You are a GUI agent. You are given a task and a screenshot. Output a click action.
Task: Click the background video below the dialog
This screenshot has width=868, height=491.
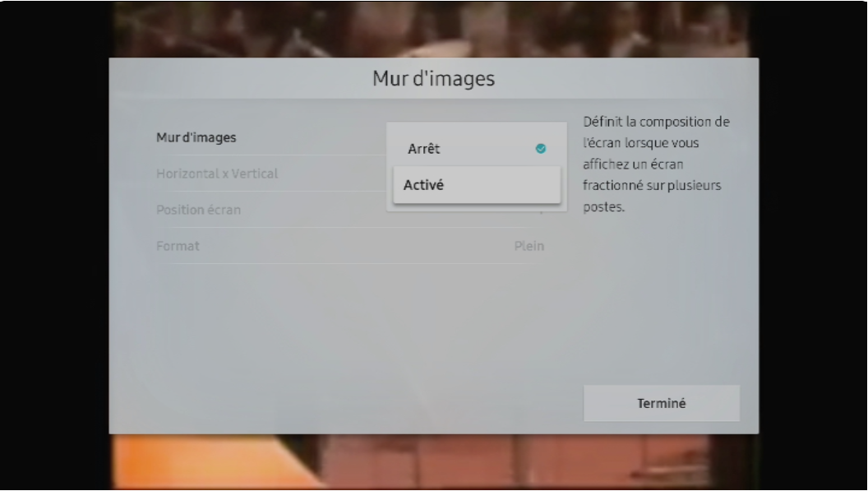click(x=433, y=461)
